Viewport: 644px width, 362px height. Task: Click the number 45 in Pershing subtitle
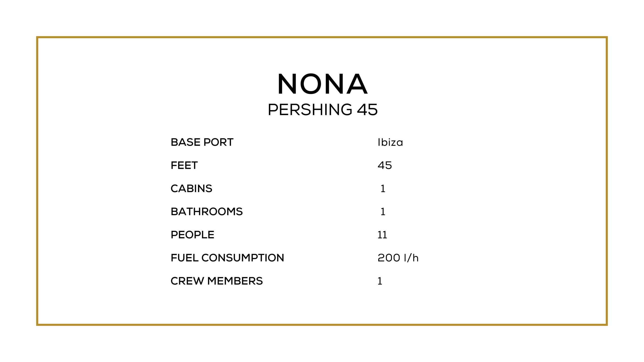(367, 110)
